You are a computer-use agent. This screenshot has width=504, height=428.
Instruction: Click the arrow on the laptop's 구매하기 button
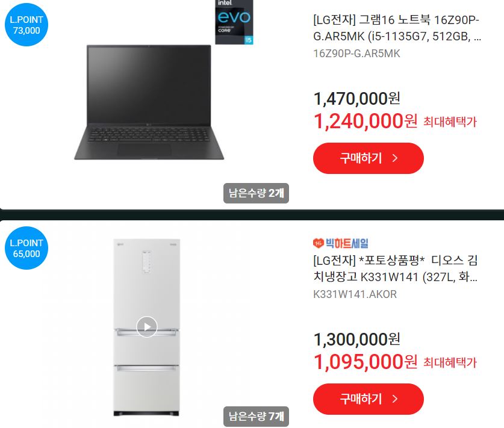pyautogui.click(x=395, y=158)
